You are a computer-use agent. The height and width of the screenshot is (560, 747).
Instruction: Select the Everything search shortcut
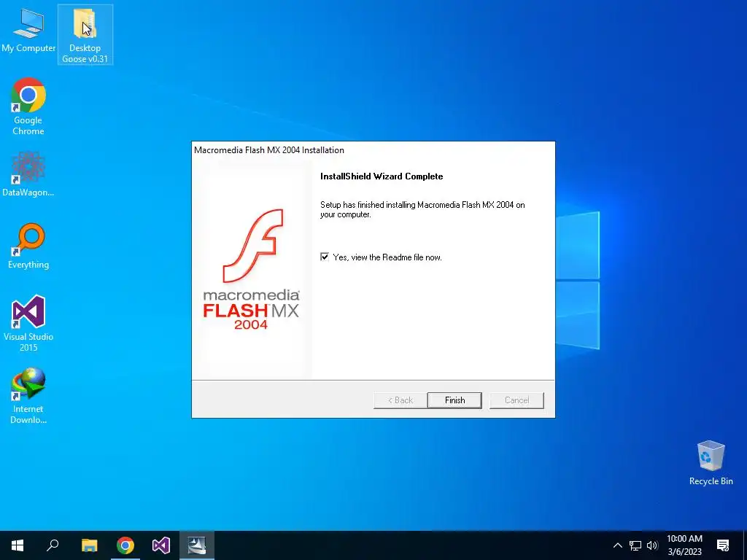[28, 246]
